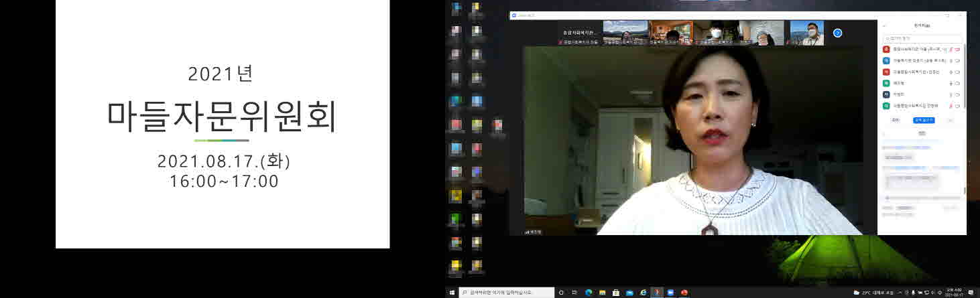
Task: Launch Internet Explorer from the taskbar
Action: pyautogui.click(x=643, y=293)
